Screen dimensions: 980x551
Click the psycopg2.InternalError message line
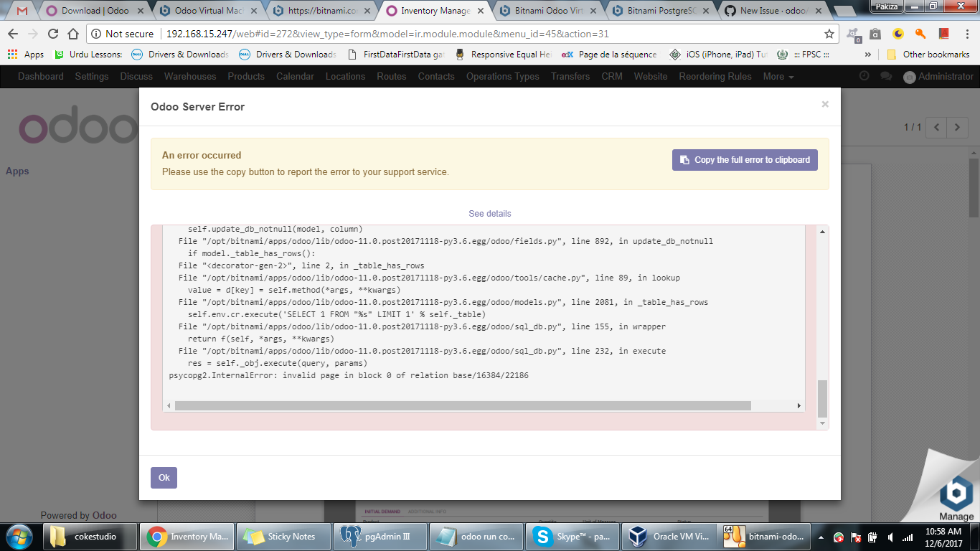[x=349, y=375]
